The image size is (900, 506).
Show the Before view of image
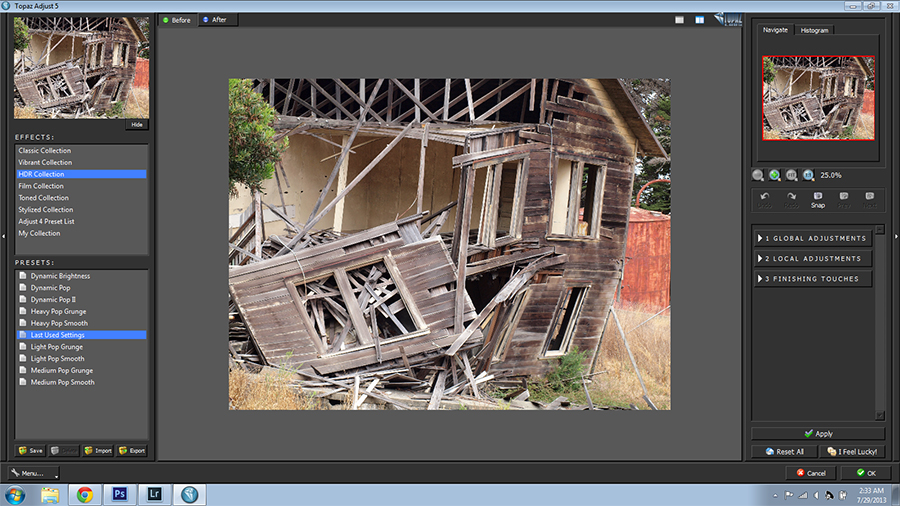(176, 19)
